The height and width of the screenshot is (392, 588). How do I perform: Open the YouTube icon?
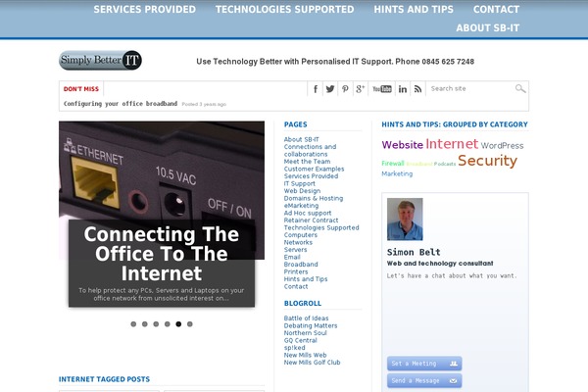coord(382,89)
